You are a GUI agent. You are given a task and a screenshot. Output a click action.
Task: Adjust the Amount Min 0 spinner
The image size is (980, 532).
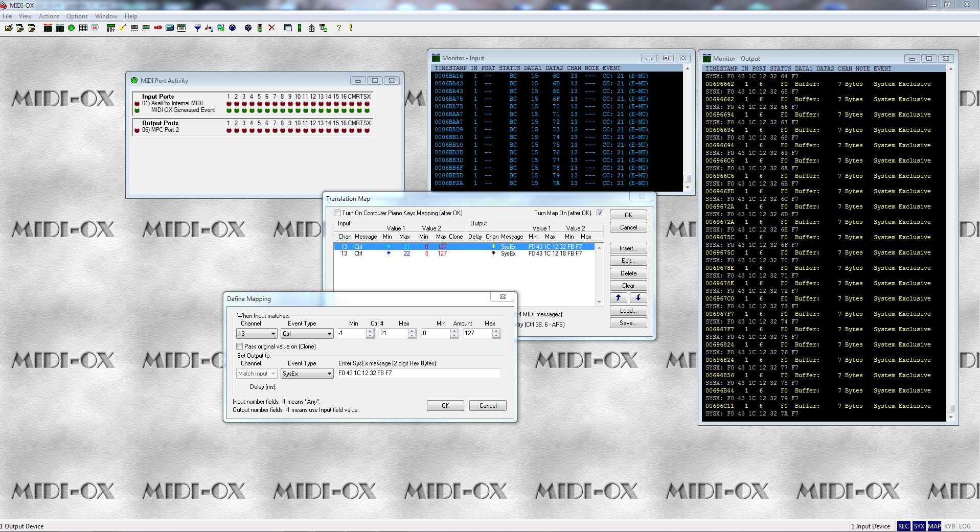454,334
